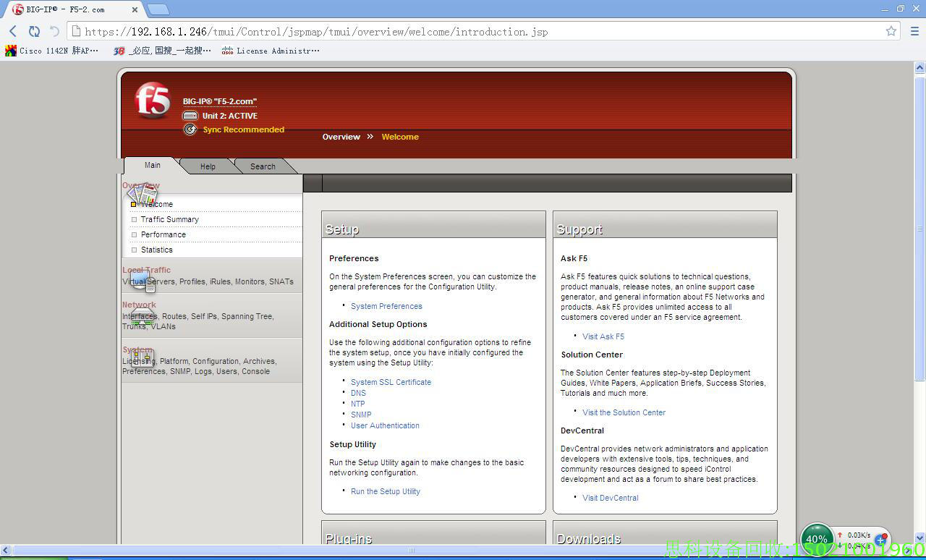Go back with the browser back arrow
Image resolution: width=926 pixels, height=560 pixels.
tap(13, 31)
